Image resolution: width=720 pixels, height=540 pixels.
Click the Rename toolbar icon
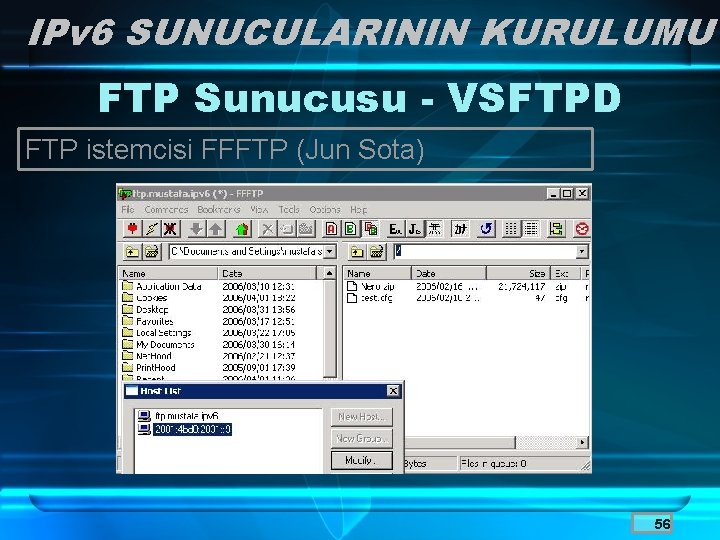pyautogui.click(x=287, y=229)
